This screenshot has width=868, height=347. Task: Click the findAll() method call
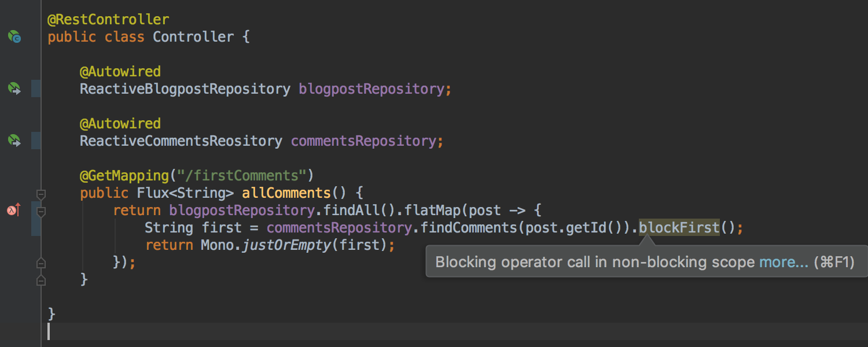click(359, 210)
